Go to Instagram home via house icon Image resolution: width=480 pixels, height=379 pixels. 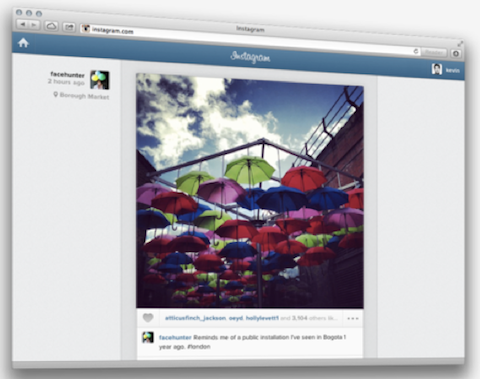[x=23, y=43]
